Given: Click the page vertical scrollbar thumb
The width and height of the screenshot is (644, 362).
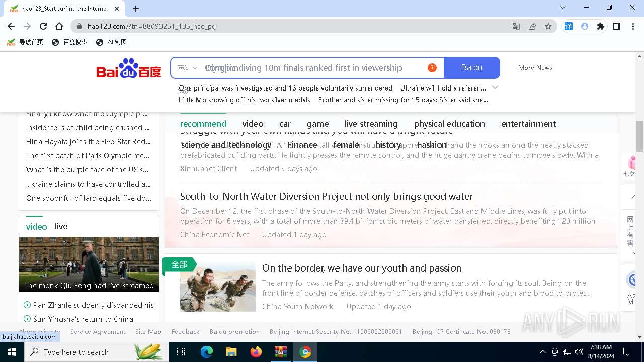Looking at the screenshot, I should tap(640, 136).
